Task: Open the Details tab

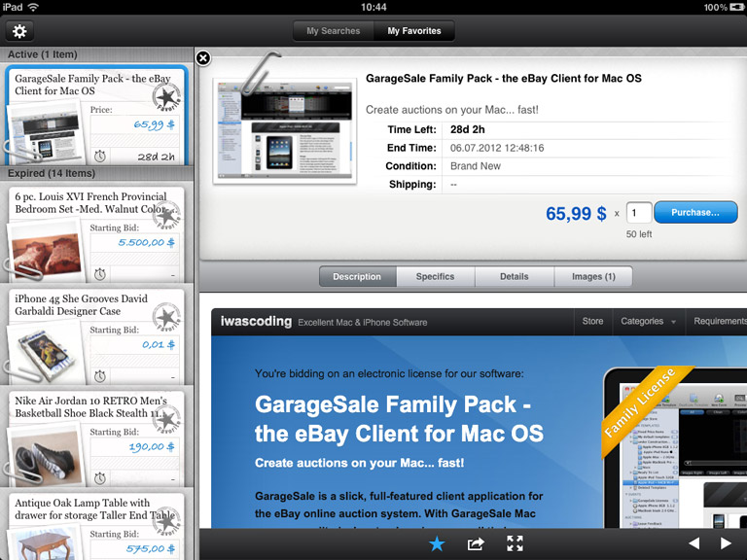Action: tap(515, 277)
